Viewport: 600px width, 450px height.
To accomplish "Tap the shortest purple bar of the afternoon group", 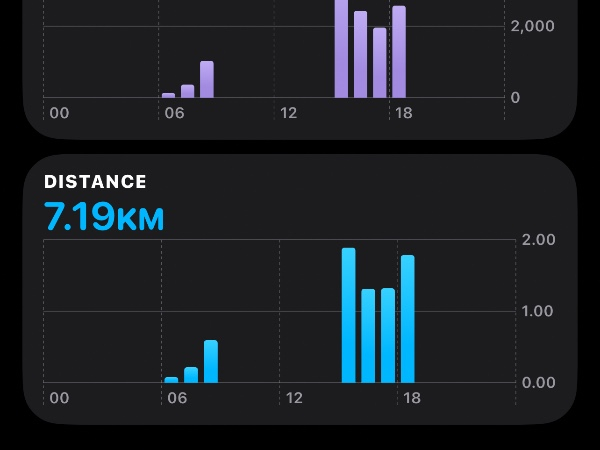I will coord(379,63).
